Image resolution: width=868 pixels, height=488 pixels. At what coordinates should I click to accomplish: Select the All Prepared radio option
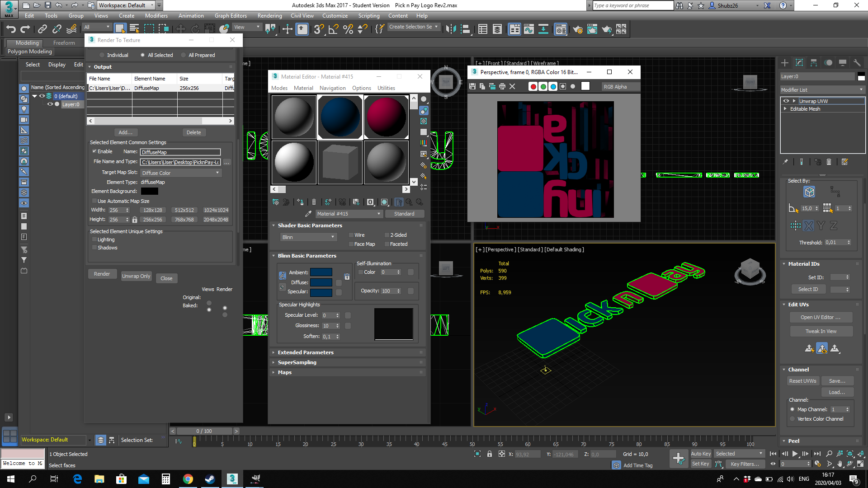(x=183, y=55)
